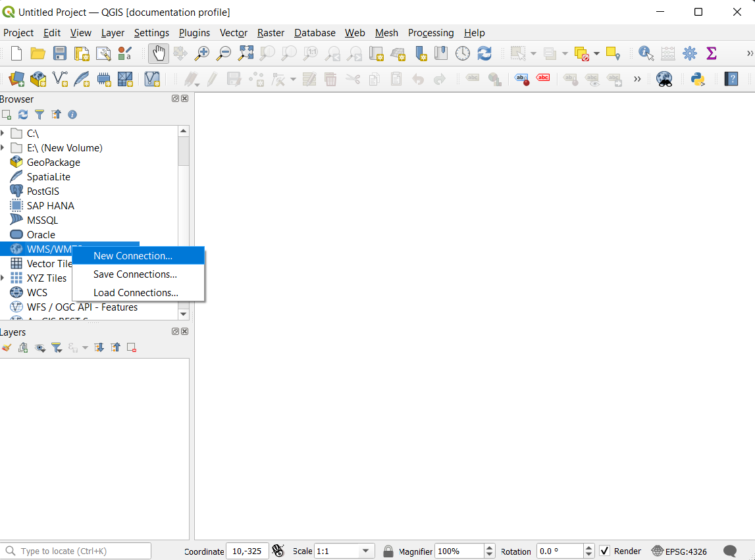Enable the Render checkbox
The width and height of the screenshot is (755, 560).
coord(604,551)
